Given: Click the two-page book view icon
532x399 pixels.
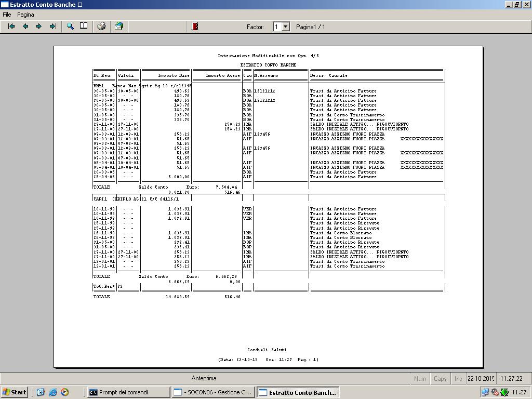Looking at the screenshot, I should [84, 26].
